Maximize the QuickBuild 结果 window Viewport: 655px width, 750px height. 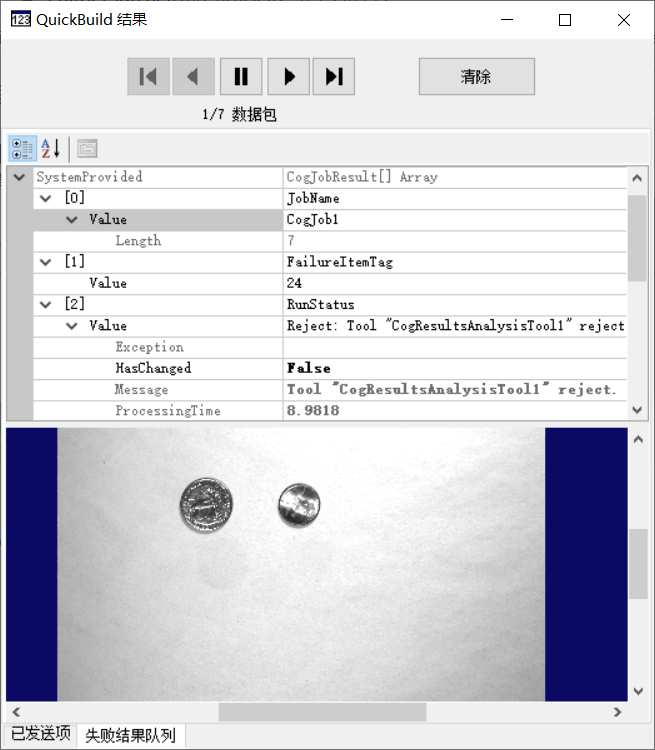pyautogui.click(x=565, y=20)
